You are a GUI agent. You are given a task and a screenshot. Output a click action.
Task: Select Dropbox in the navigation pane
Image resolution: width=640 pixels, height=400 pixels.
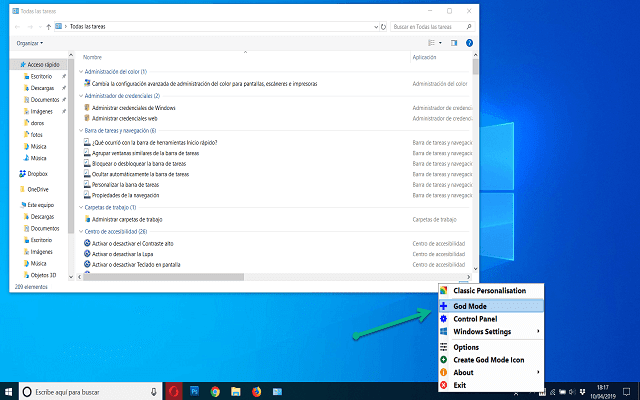tap(37, 174)
